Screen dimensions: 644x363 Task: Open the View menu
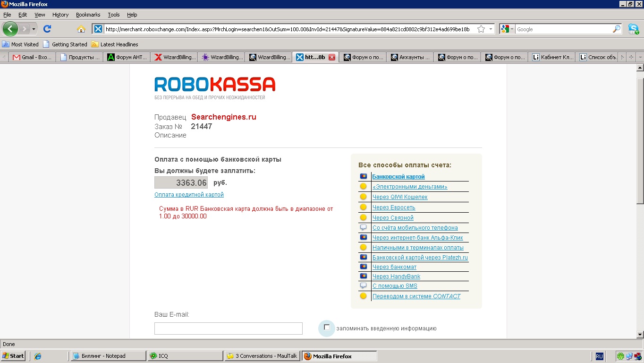tap(40, 15)
